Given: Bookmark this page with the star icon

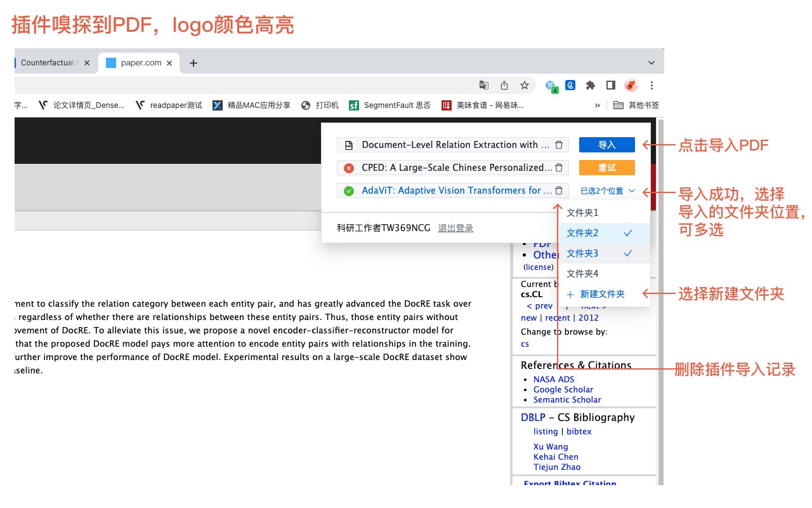Looking at the screenshot, I should coord(525,85).
